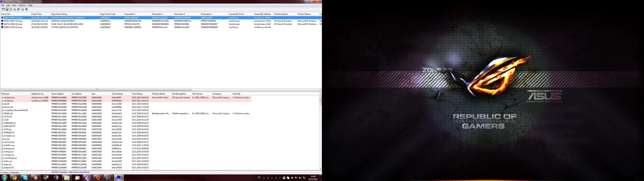Sort drivers by Filename column header
The width and height of the screenshot is (644, 181).
(5, 94)
